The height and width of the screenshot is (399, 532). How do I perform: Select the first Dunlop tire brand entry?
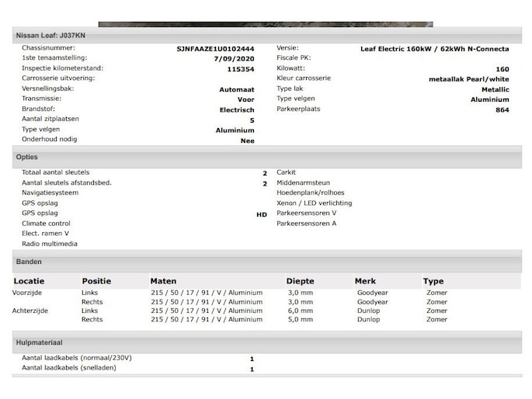[x=368, y=311]
